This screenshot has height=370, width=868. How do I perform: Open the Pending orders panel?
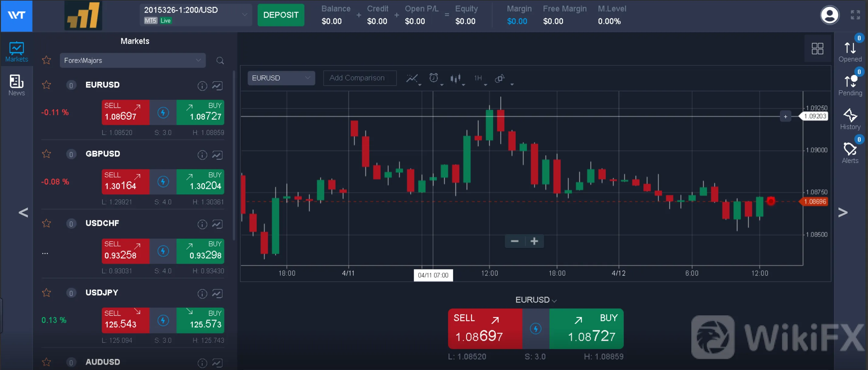(x=850, y=85)
